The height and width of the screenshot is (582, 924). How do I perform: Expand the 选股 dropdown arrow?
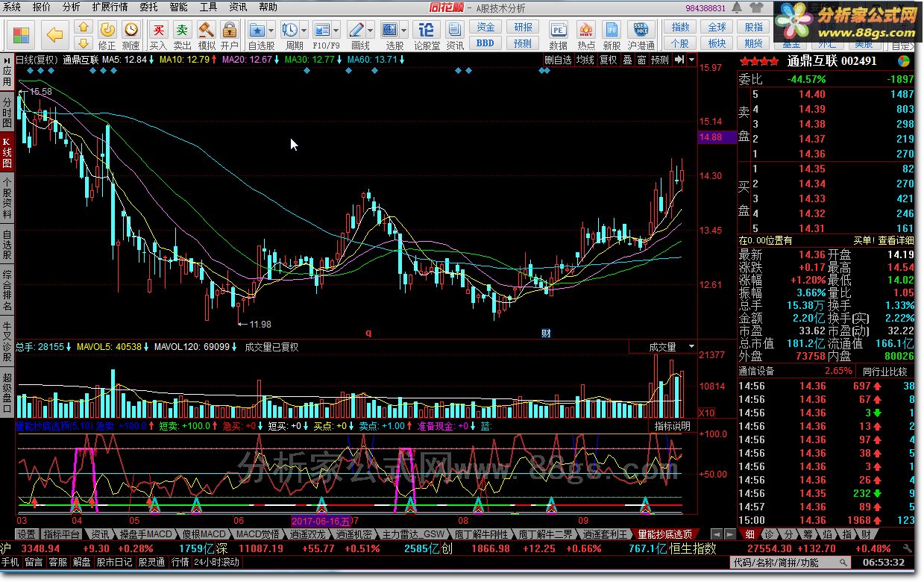403,30
